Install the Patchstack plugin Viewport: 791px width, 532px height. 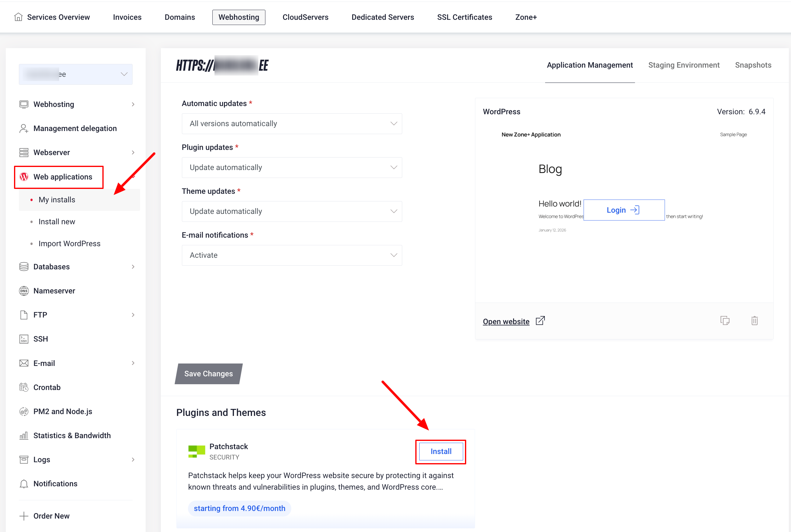tap(441, 451)
